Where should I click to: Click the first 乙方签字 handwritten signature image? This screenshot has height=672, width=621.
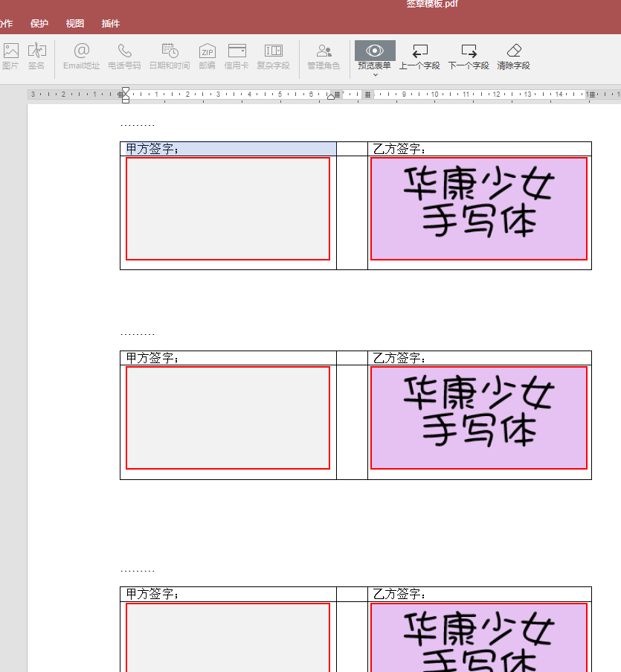click(x=479, y=208)
